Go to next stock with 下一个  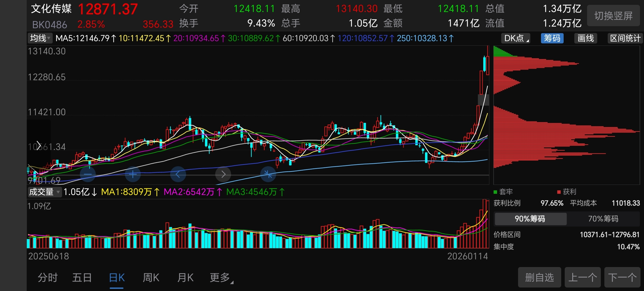[x=622, y=277]
